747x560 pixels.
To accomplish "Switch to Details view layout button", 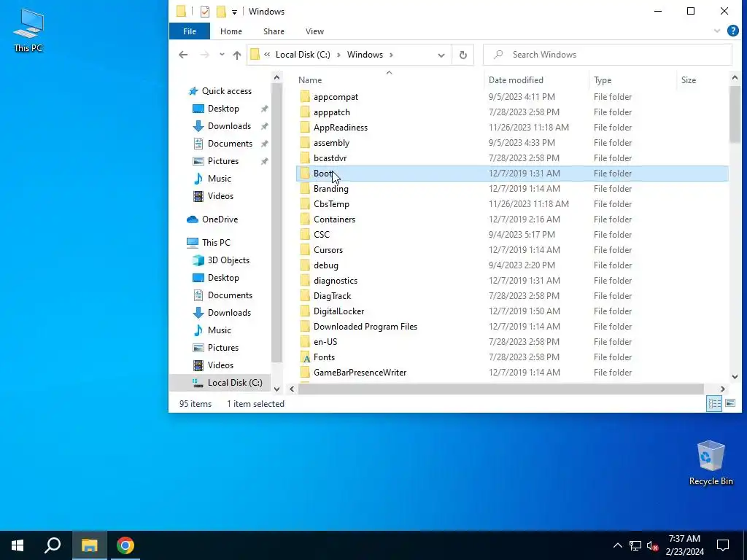I will [714, 404].
